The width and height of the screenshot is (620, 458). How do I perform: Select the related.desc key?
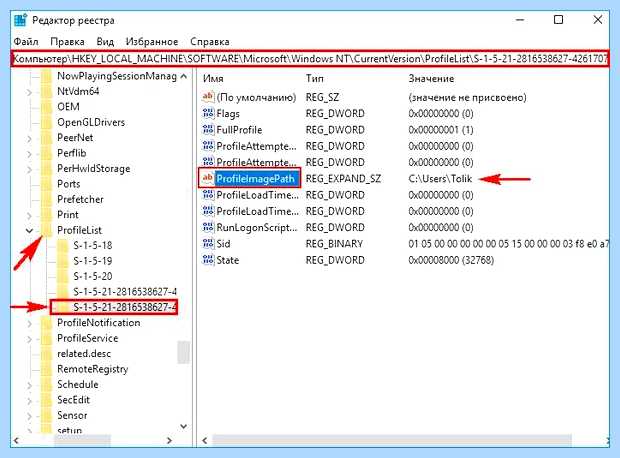pyautogui.click(x=84, y=354)
